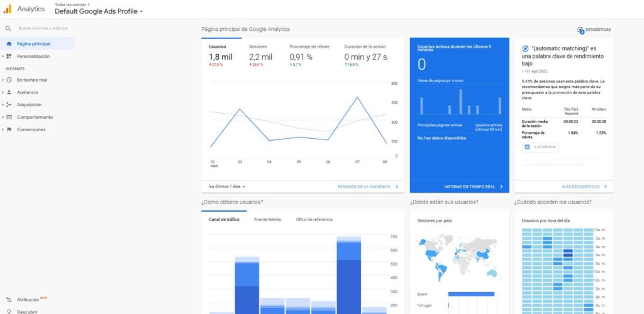This screenshot has width=644, height=314.
Task: Click the search magnifier icon in sidebar
Action: pyautogui.click(x=8, y=28)
